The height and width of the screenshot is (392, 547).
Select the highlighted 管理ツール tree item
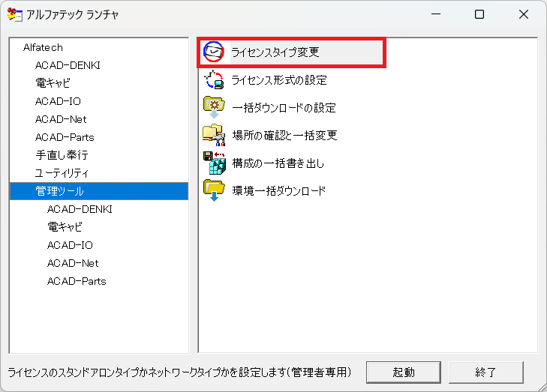point(99,191)
